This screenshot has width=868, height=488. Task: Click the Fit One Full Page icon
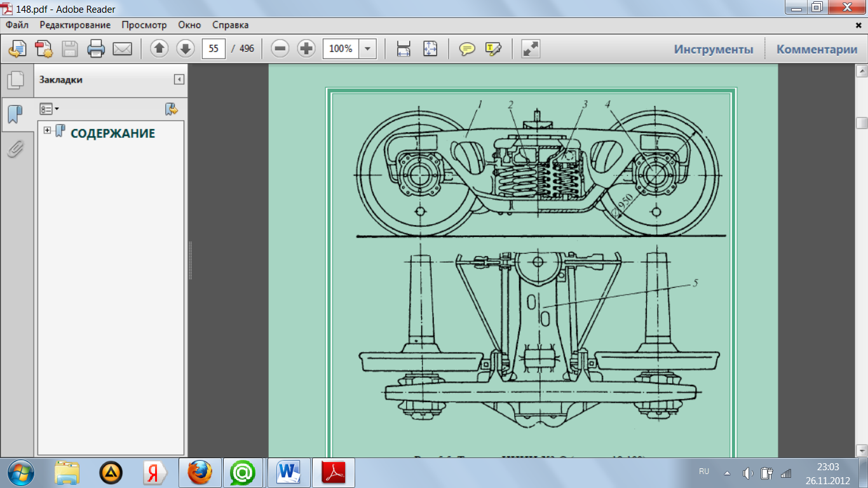430,49
